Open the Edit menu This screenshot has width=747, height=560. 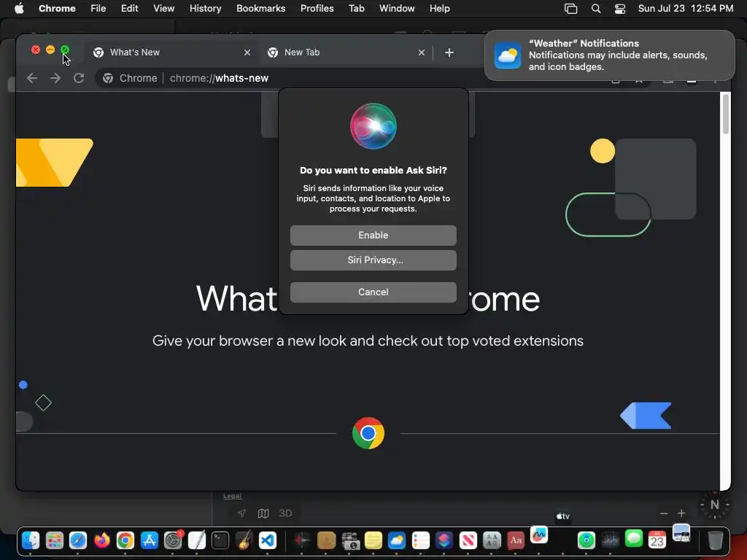tap(129, 9)
